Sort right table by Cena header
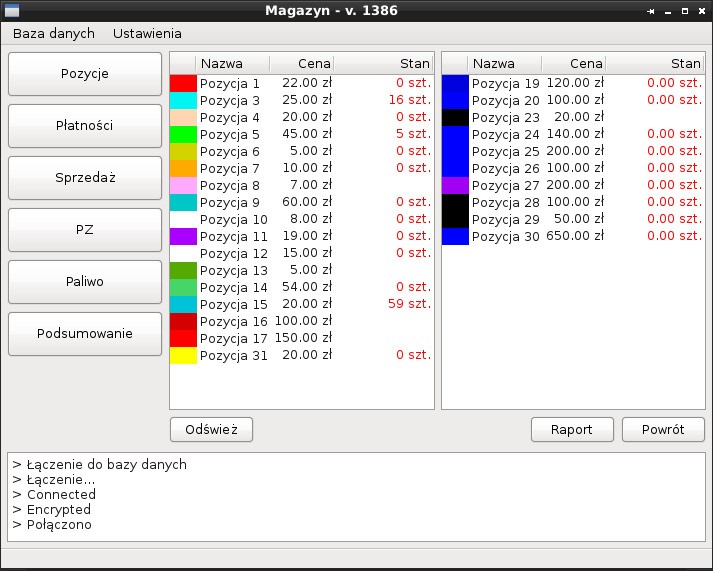 573,64
